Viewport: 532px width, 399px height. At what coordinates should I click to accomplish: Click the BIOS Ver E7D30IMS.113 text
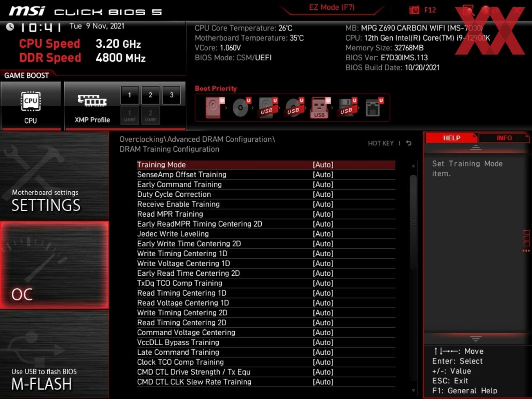(386, 58)
